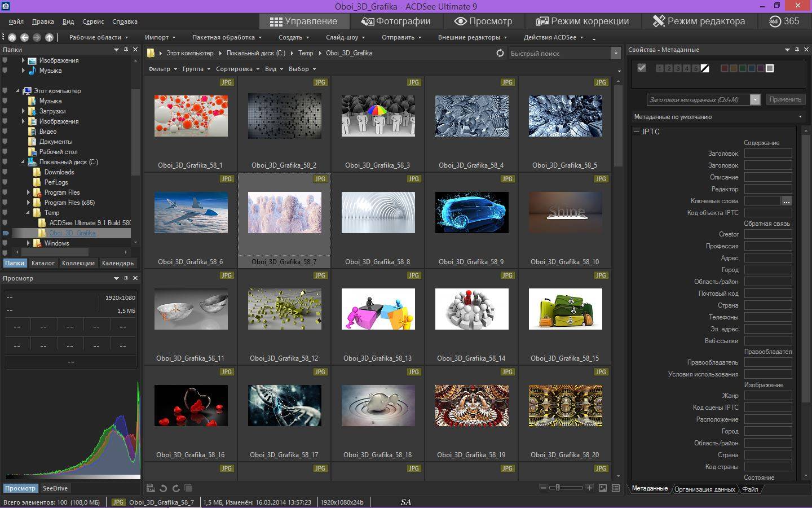
Task: Click the Home navigation icon
Action: [x=12, y=37]
